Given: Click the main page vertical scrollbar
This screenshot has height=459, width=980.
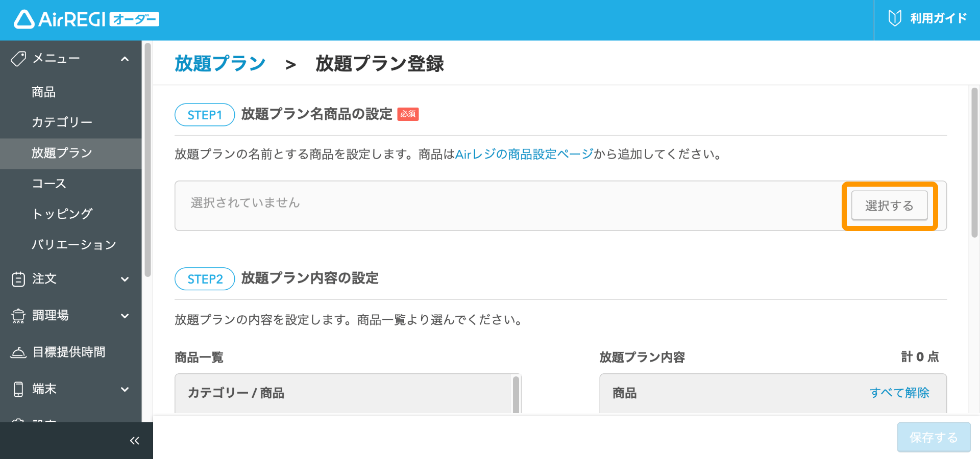Looking at the screenshot, I should click(x=974, y=163).
